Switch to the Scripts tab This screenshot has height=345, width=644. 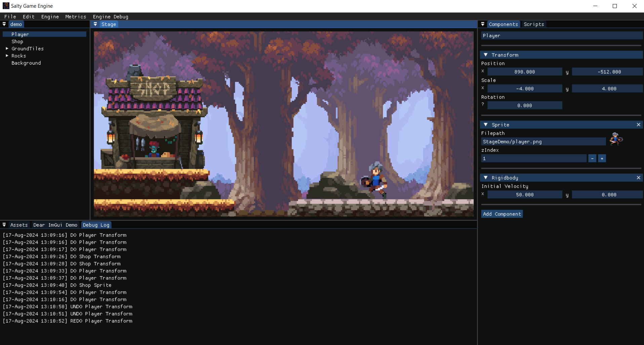coord(533,24)
